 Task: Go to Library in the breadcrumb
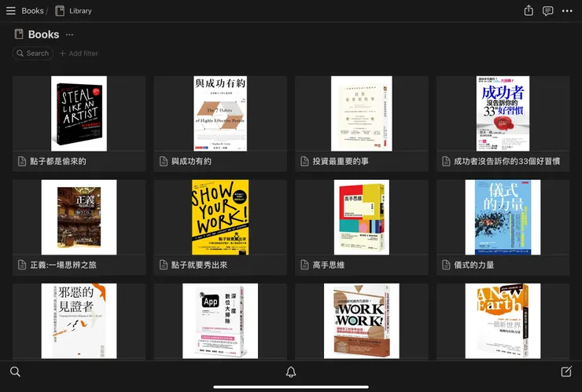pyautogui.click(x=80, y=11)
